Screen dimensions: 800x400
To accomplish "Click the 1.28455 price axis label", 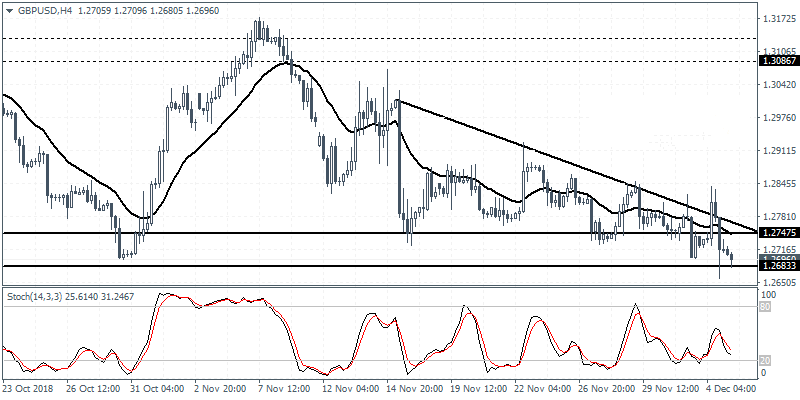I will [x=778, y=184].
